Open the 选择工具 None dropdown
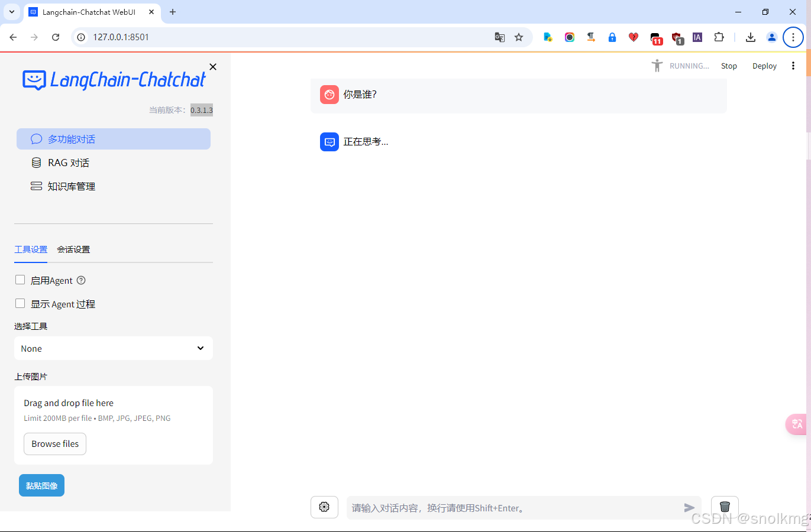The height and width of the screenshot is (532, 811). (x=113, y=348)
